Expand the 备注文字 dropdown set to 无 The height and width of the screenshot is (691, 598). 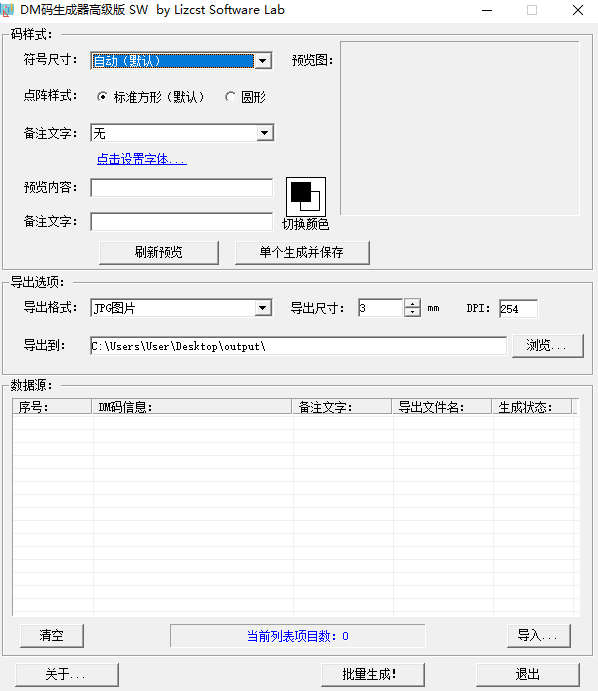pos(264,133)
